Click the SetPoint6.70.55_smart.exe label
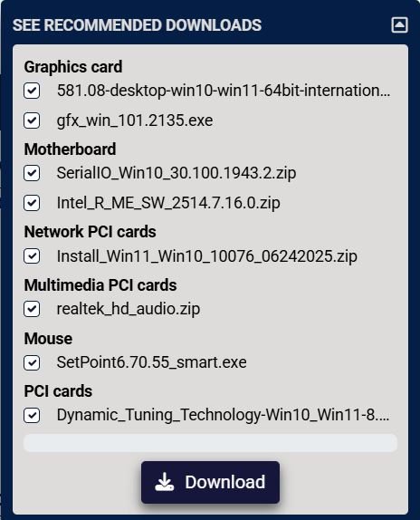 [151, 362]
